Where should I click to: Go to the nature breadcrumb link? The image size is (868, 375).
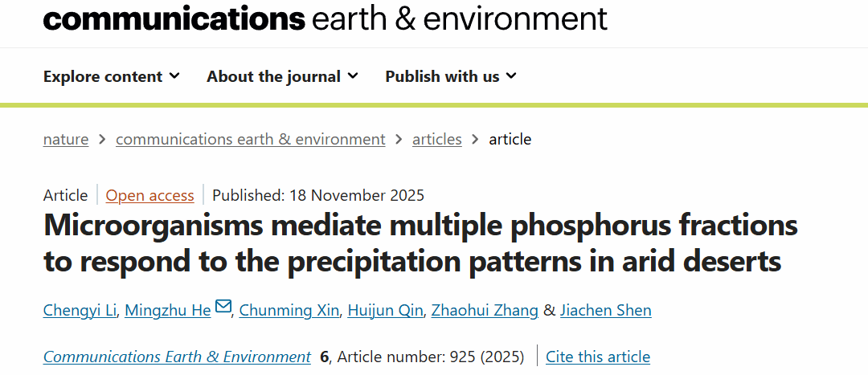pyautogui.click(x=66, y=139)
